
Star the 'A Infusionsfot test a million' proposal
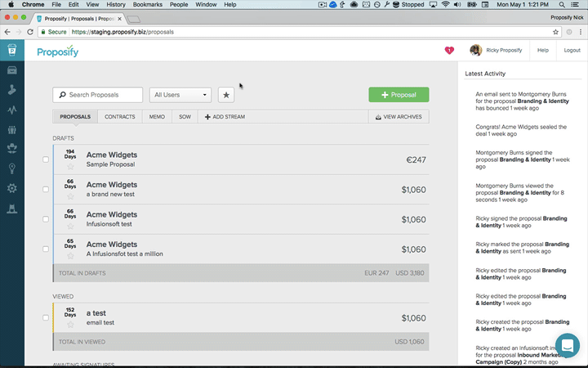(70, 256)
